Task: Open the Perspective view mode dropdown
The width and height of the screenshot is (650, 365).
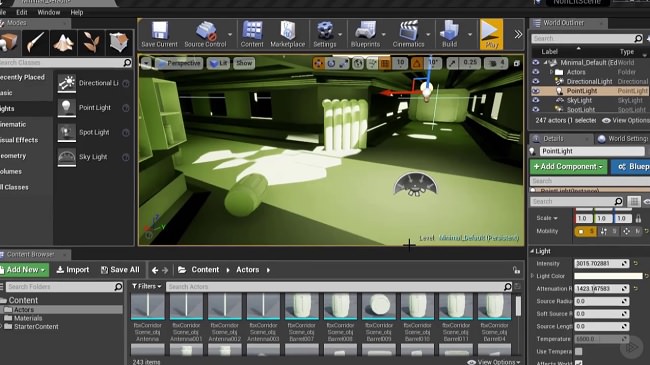Action: tap(179, 63)
